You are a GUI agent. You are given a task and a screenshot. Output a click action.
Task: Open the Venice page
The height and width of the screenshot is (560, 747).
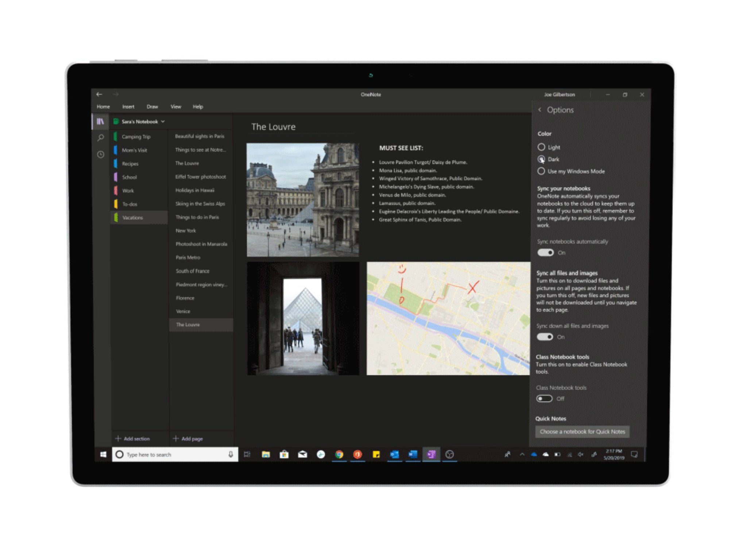[x=201, y=311]
